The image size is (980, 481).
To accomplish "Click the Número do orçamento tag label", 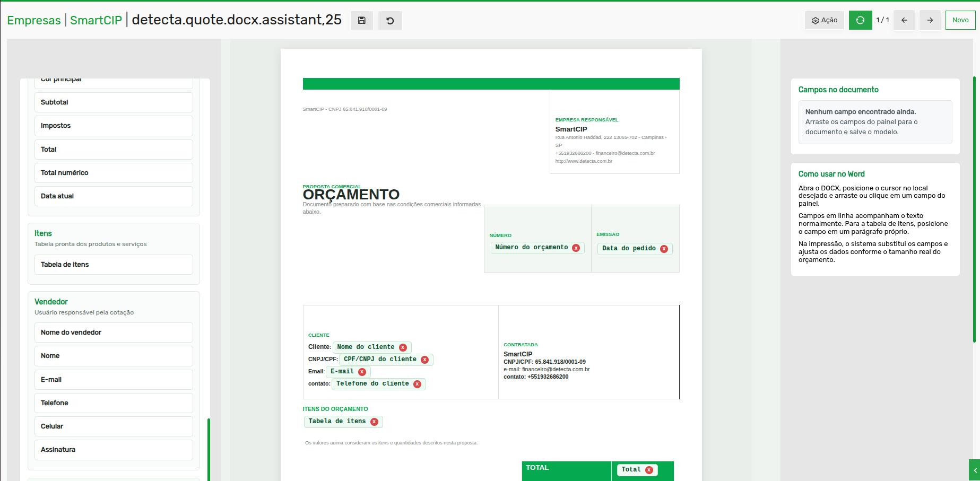I will pos(531,248).
